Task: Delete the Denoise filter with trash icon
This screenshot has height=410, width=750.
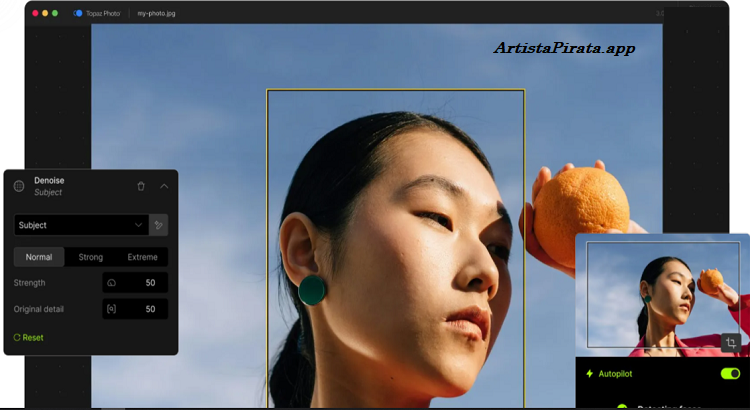Action: point(141,186)
